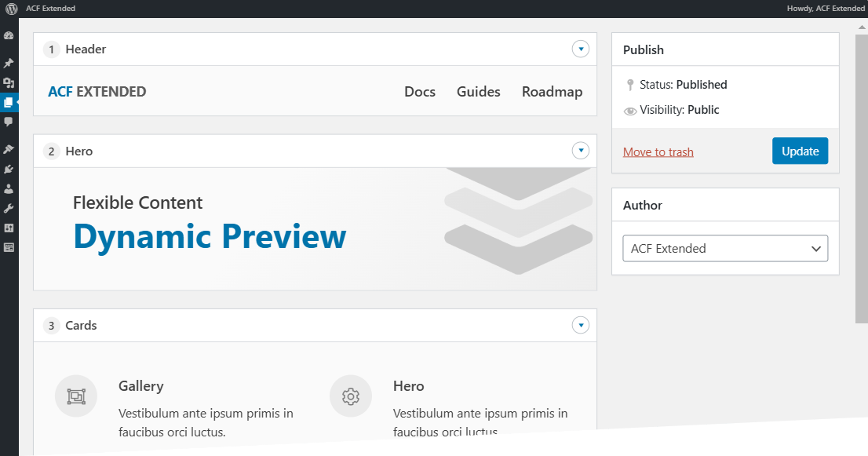Click the layout number 3 badge
The width and height of the screenshot is (868, 456).
point(52,326)
